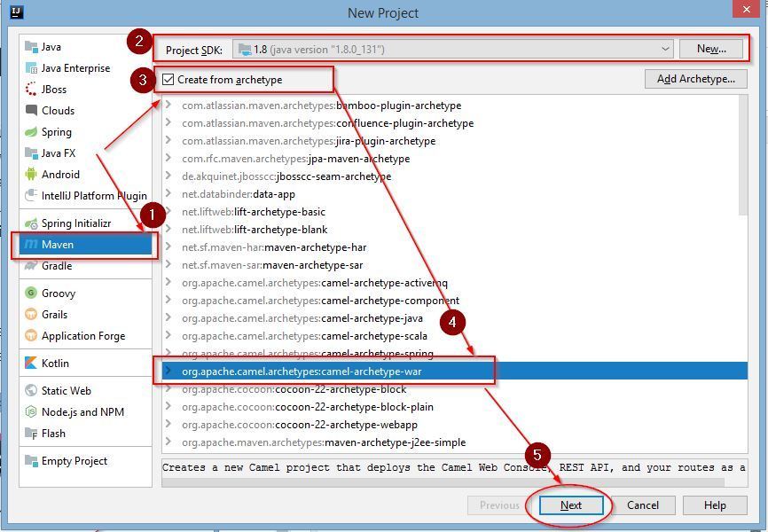Pick the Application Forge icon
Screen dimensions: 768x532
31,335
